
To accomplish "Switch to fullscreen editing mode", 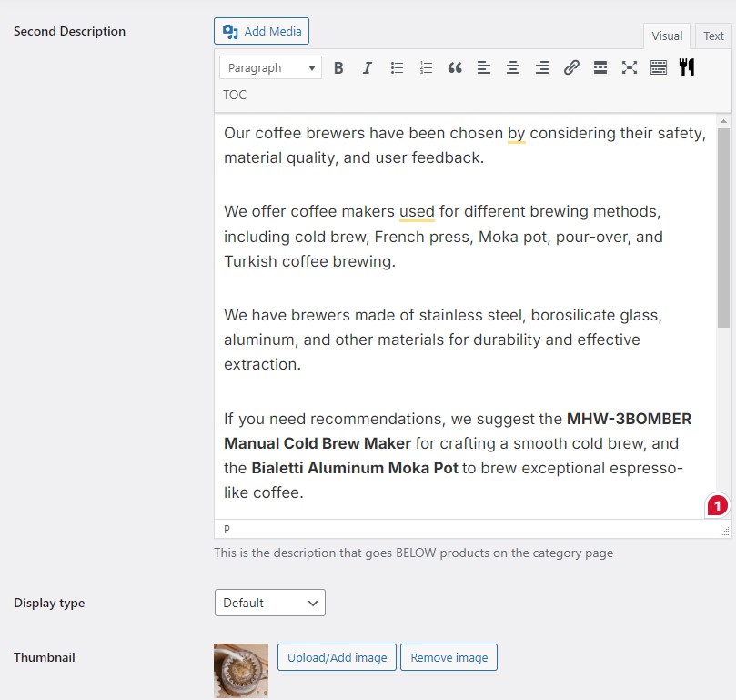I will (630, 67).
